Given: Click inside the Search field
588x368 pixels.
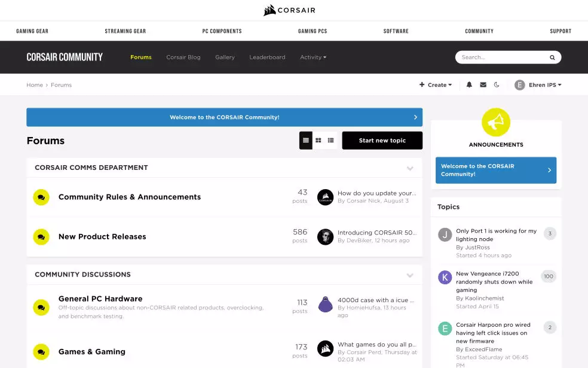Looking at the screenshot, I should click(503, 57).
